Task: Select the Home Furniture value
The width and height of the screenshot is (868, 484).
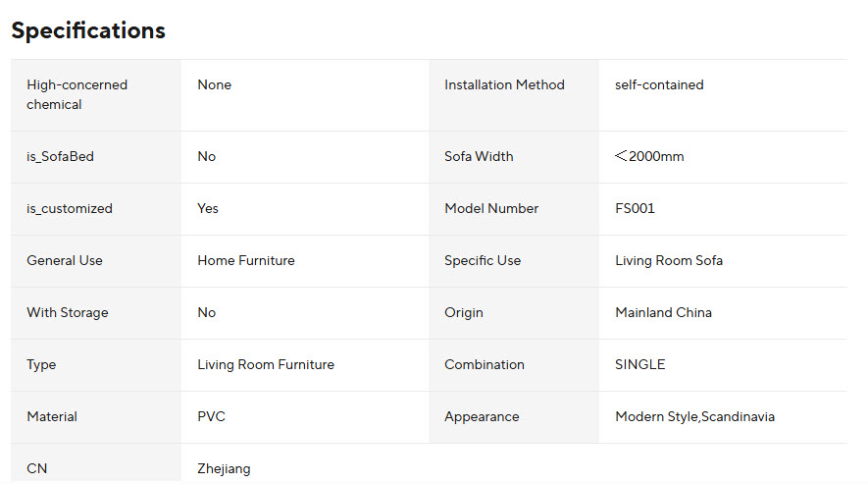Action: point(246,261)
